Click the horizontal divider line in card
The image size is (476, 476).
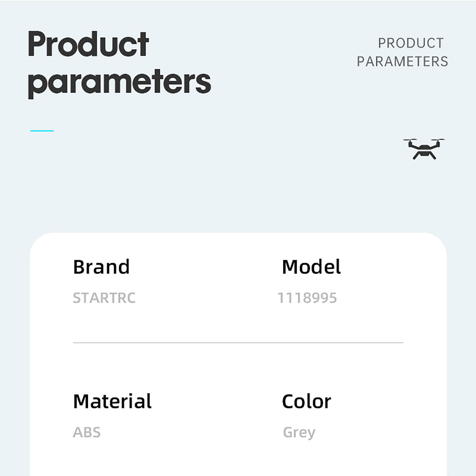point(238,343)
